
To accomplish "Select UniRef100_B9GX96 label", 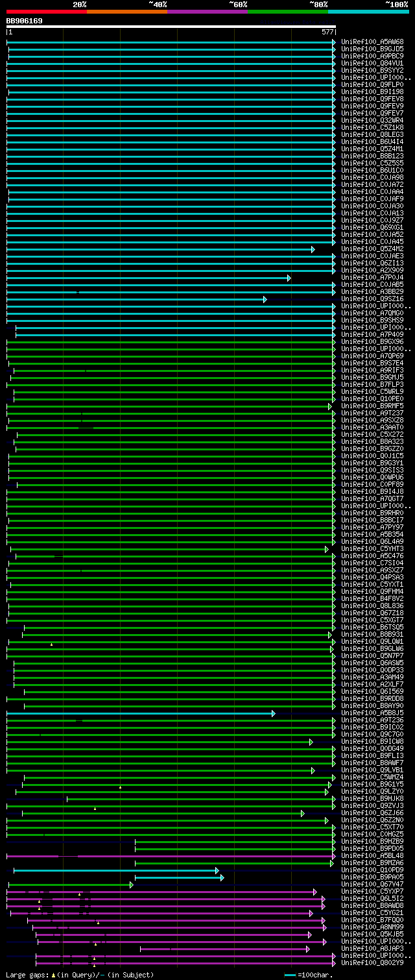I will (372, 341).
